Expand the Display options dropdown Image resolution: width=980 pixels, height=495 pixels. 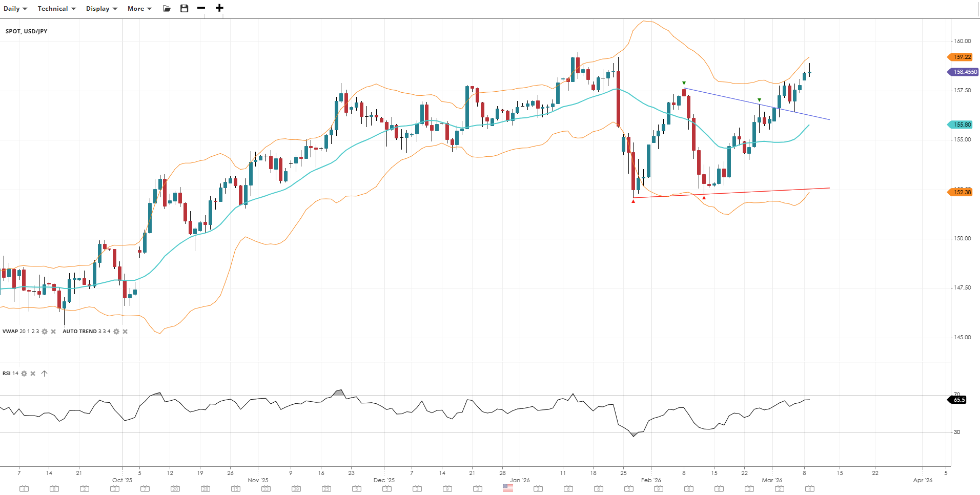click(101, 9)
